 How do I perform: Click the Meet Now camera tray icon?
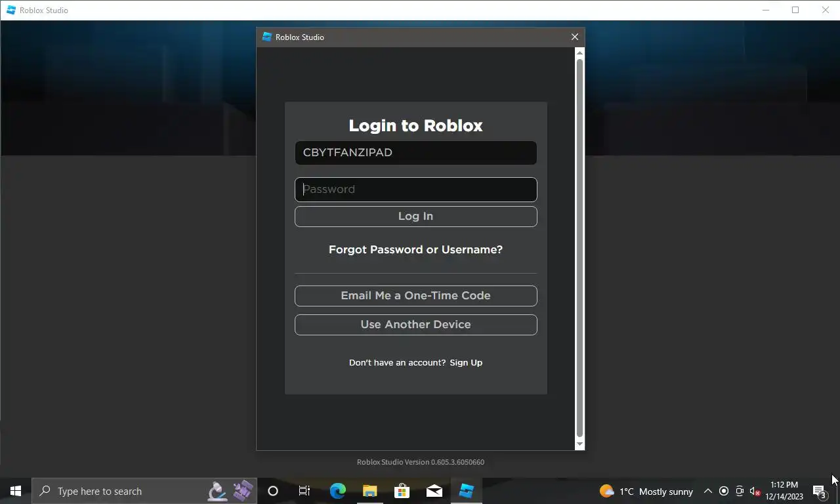[740, 491]
